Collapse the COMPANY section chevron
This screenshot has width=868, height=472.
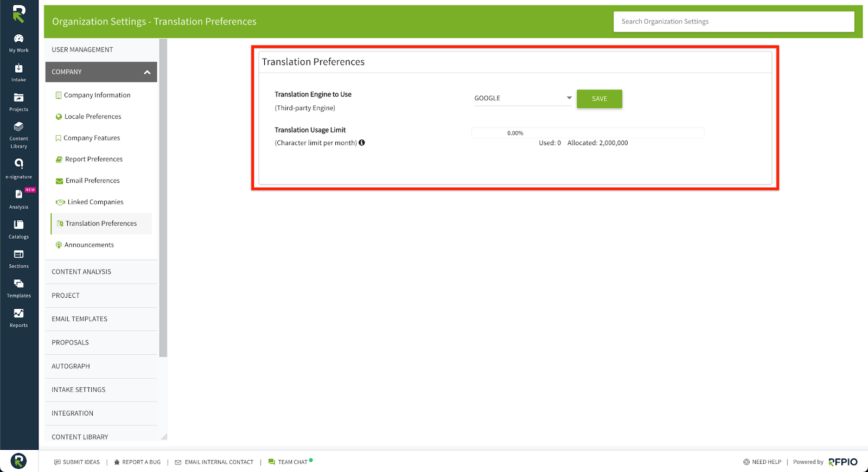(147, 72)
